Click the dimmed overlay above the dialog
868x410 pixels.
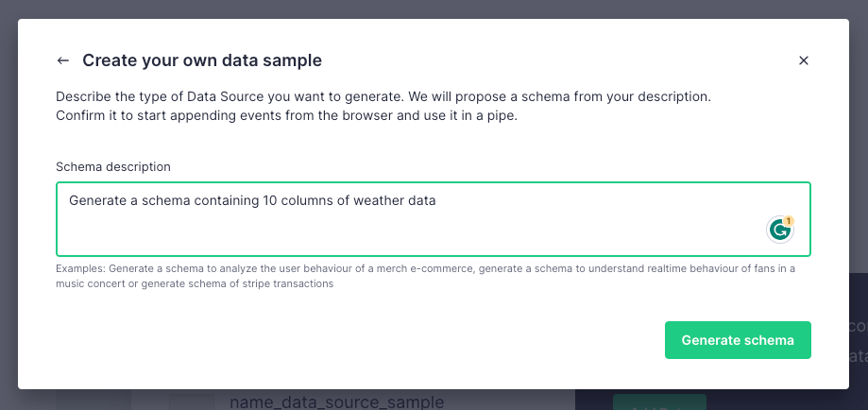[434, 9]
